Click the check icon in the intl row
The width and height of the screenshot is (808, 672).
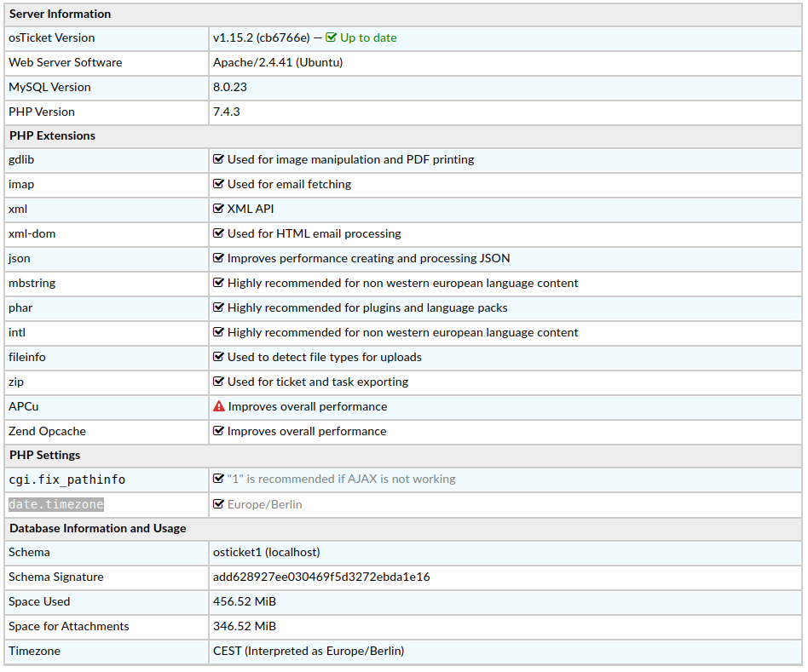coord(218,332)
